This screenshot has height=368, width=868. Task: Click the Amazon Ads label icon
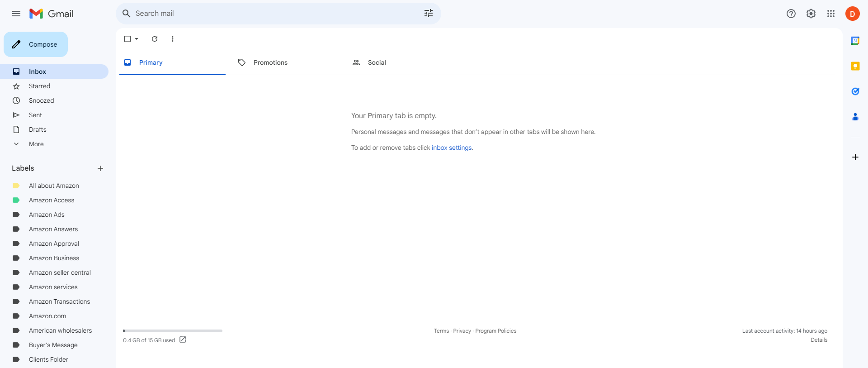tap(16, 215)
